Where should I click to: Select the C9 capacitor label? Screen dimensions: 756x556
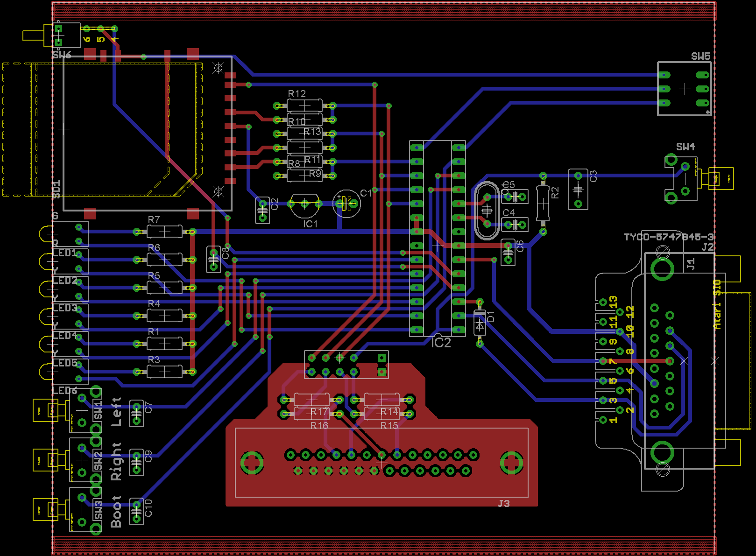(148, 457)
